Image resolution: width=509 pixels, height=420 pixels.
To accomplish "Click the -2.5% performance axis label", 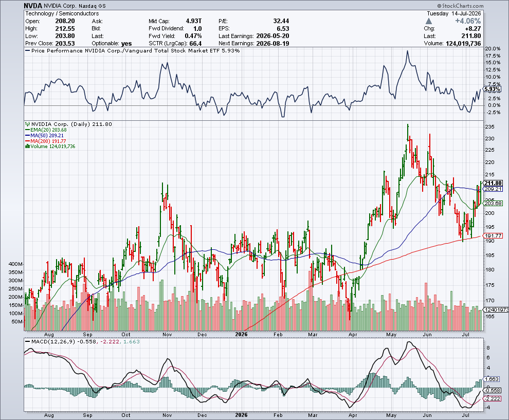I will tap(493, 113).
